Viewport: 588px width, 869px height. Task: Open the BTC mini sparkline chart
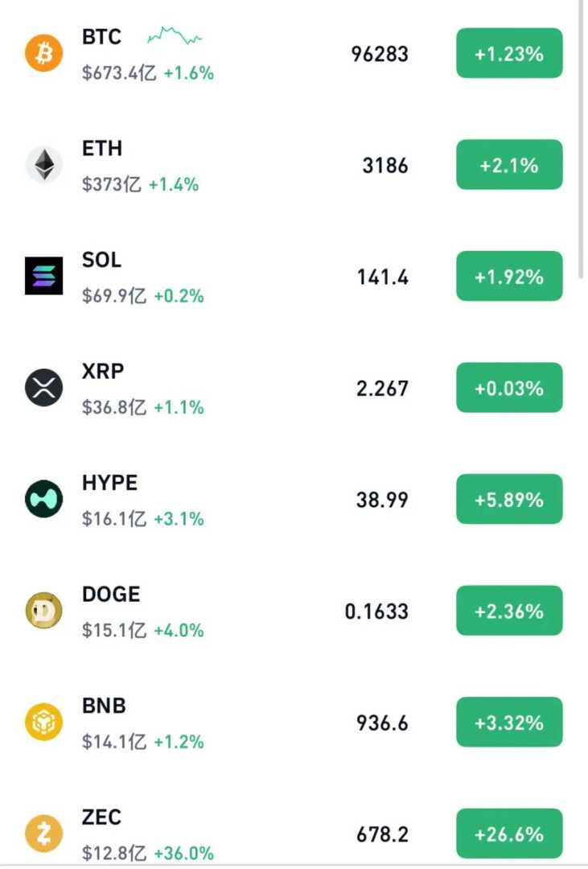pyautogui.click(x=174, y=36)
